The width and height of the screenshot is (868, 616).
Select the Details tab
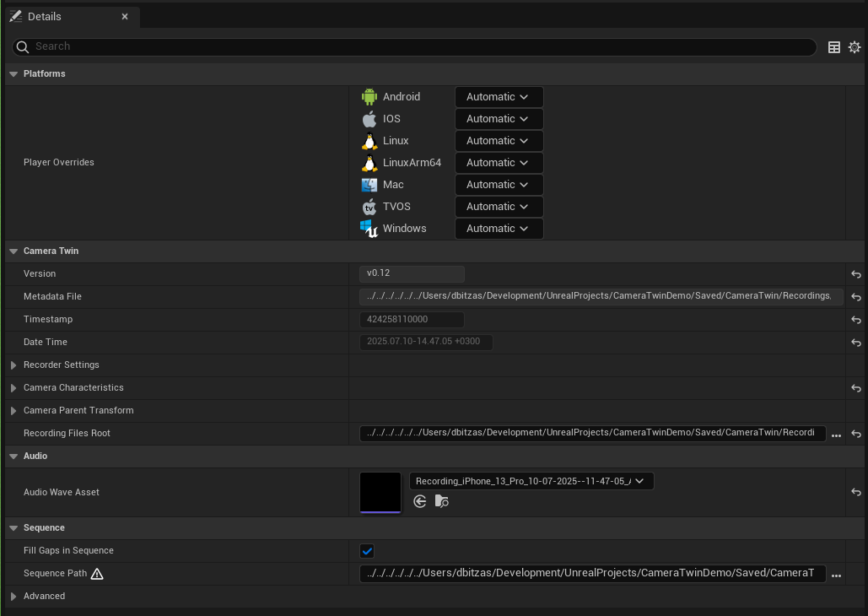pyautogui.click(x=45, y=17)
